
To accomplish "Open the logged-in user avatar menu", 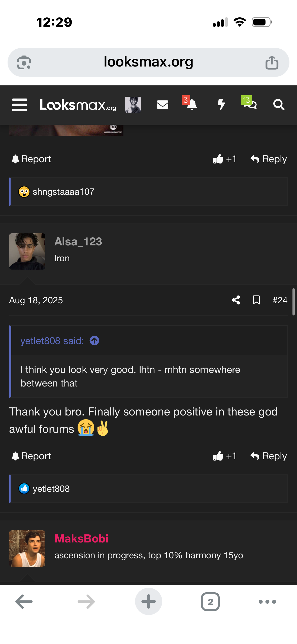I will click(x=133, y=105).
